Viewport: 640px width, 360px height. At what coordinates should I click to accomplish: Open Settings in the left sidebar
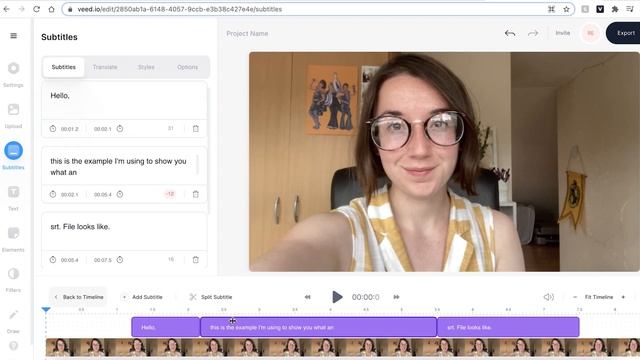pos(13,73)
